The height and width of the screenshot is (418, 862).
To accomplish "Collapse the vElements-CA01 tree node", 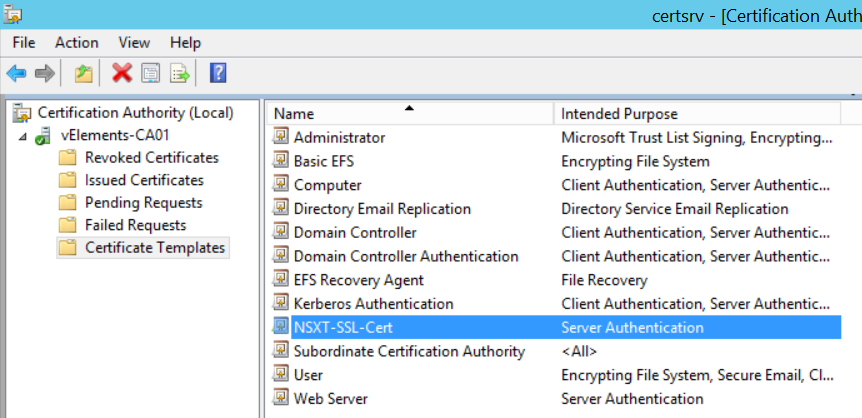I will click(23, 136).
